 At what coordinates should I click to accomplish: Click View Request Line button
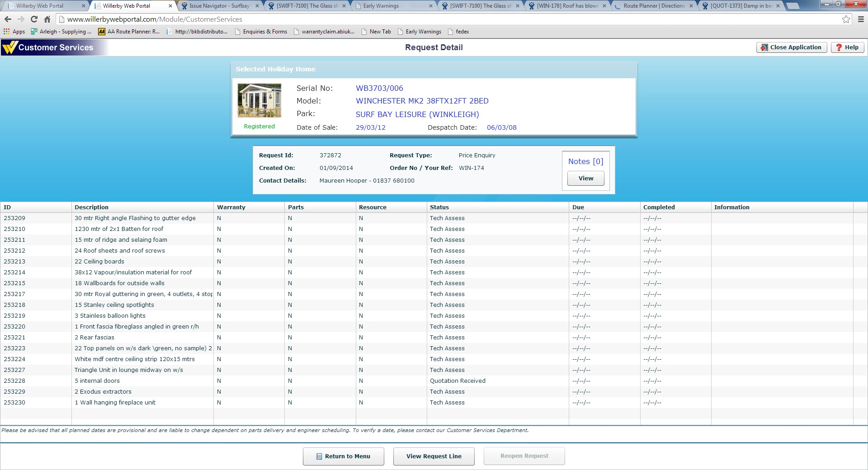point(434,456)
